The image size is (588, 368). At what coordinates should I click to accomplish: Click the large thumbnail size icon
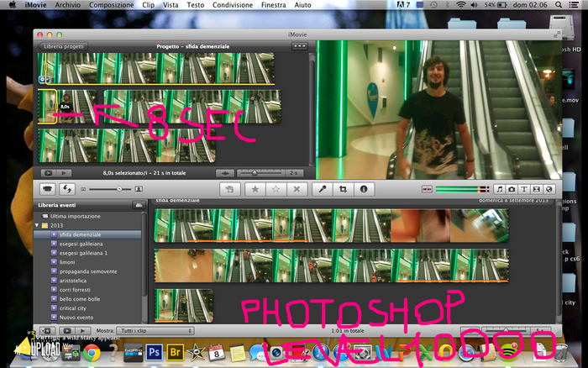pyautogui.click(x=139, y=189)
